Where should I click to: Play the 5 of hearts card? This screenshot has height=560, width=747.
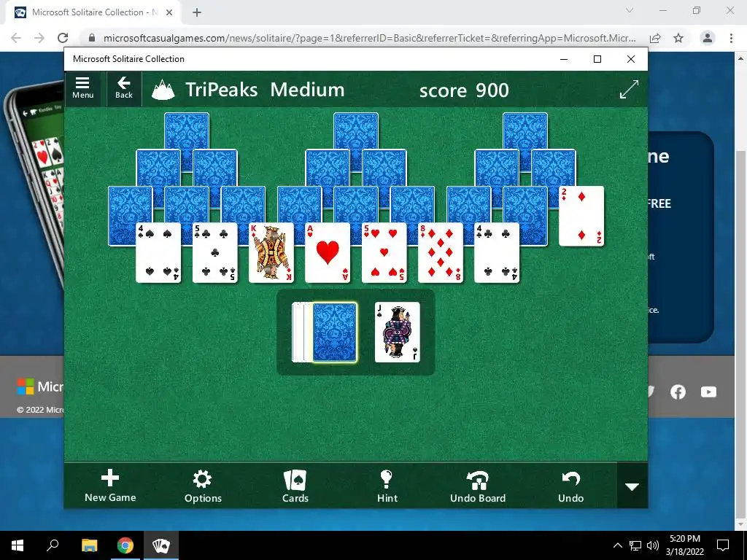(384, 253)
